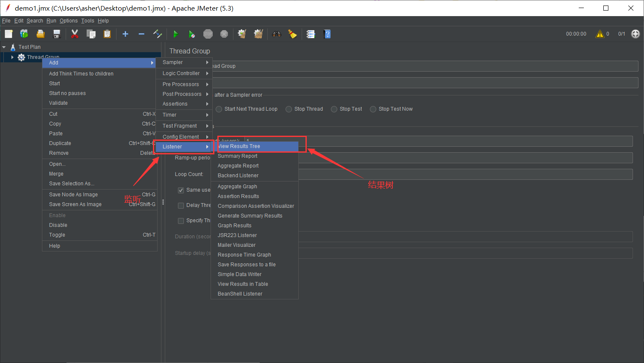This screenshot has height=363, width=644.
Task: Click Start no pauses toolbar icon
Action: coord(192,34)
